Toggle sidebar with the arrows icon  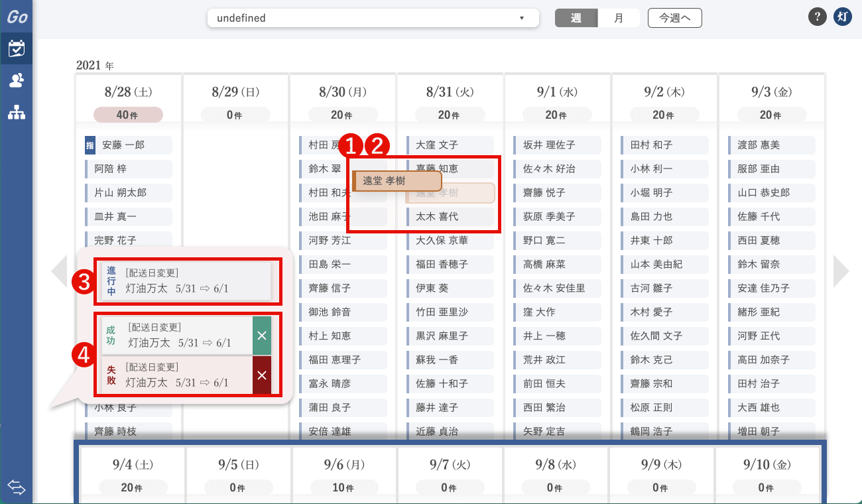(17, 488)
